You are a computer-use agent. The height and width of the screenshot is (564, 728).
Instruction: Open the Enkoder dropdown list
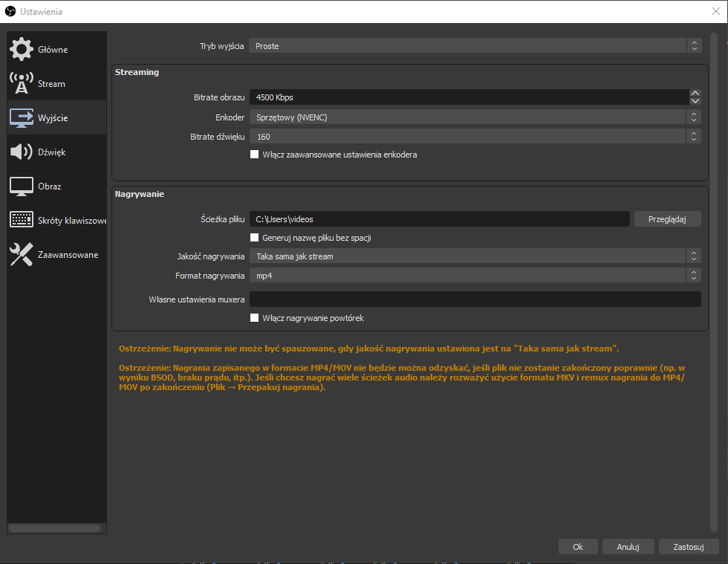474,117
